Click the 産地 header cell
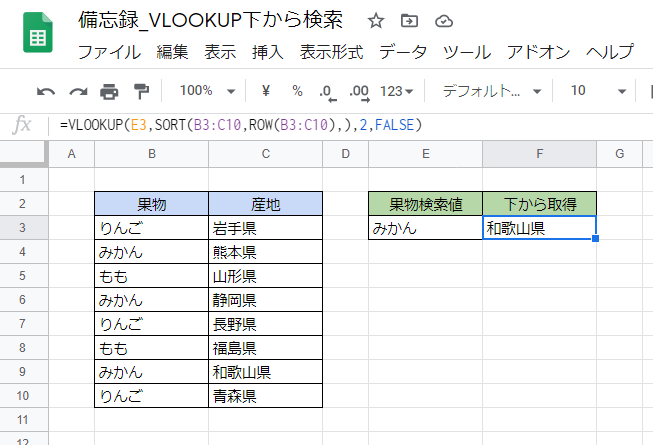653x445 pixels. [x=265, y=204]
